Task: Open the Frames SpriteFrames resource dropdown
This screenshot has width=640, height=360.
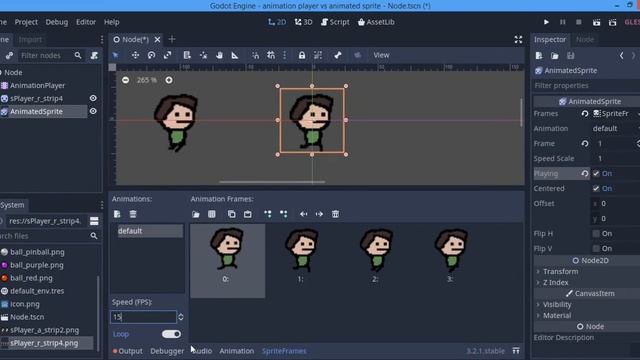Action: [616, 113]
